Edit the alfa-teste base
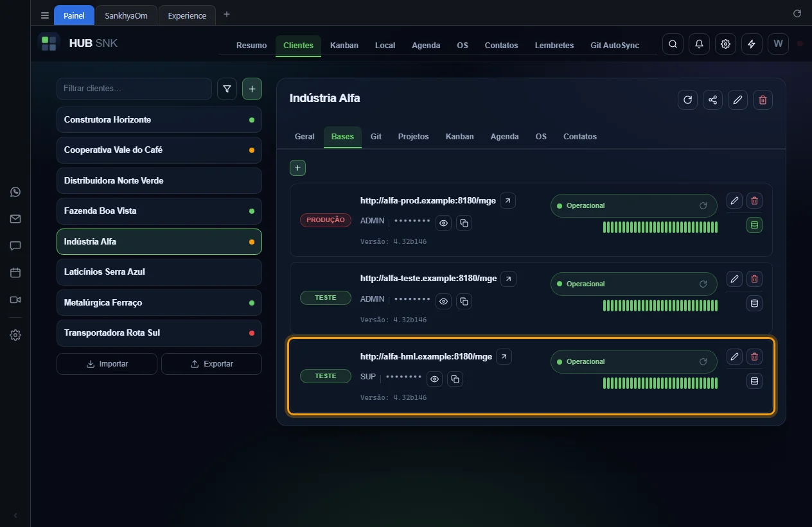 734,279
